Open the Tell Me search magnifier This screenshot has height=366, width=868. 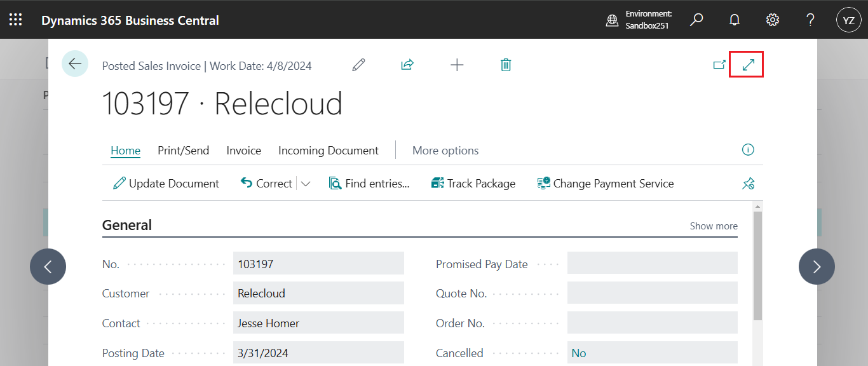point(696,20)
